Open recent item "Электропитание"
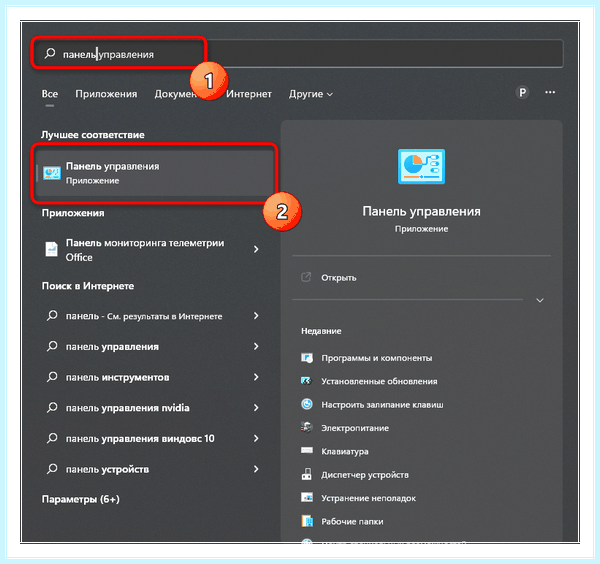Screen dimensions: 600x564 (355, 428)
